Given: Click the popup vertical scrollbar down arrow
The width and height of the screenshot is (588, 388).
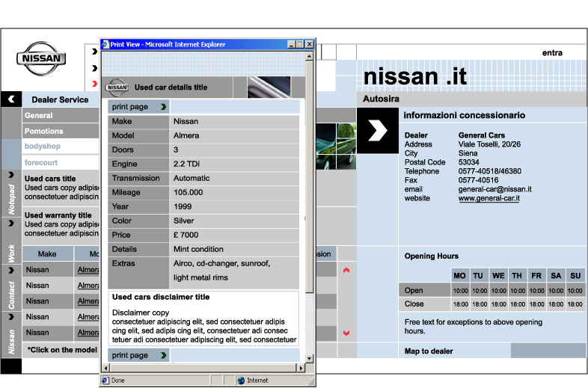Looking at the screenshot, I should (310, 359).
